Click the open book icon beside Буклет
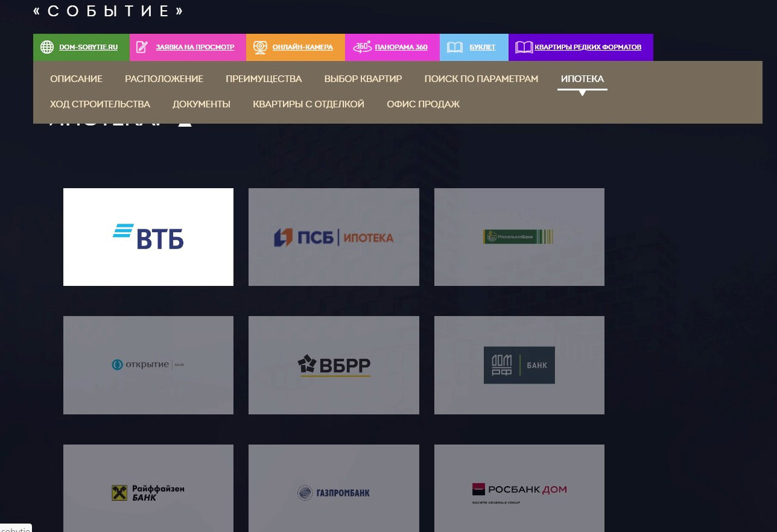Image resolution: width=777 pixels, height=532 pixels. (x=455, y=47)
